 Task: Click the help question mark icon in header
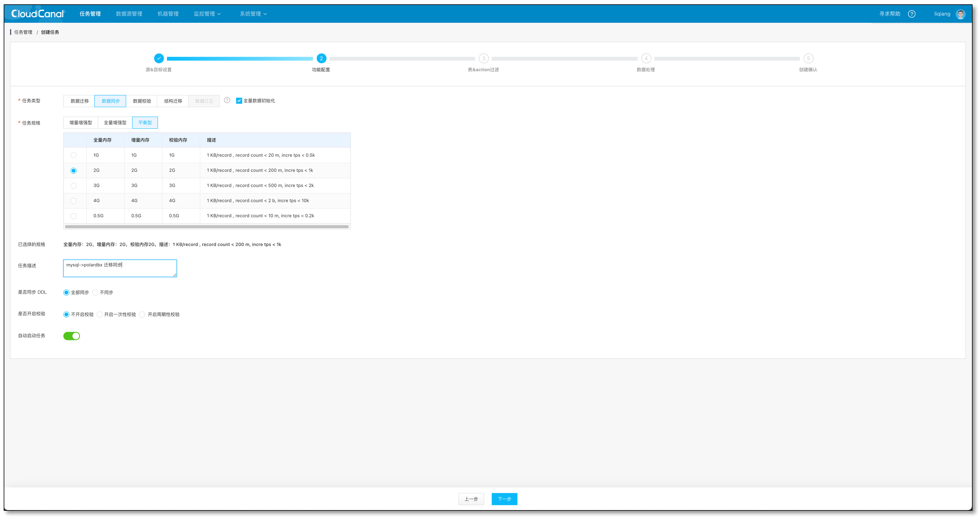(911, 14)
